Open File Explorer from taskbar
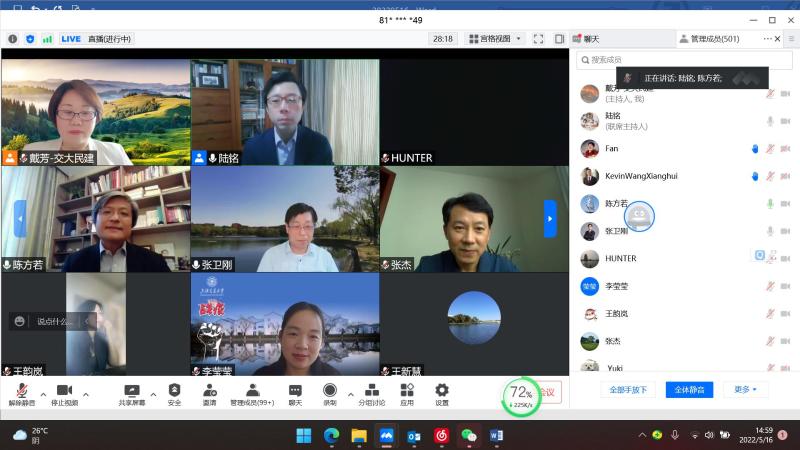 pos(359,435)
